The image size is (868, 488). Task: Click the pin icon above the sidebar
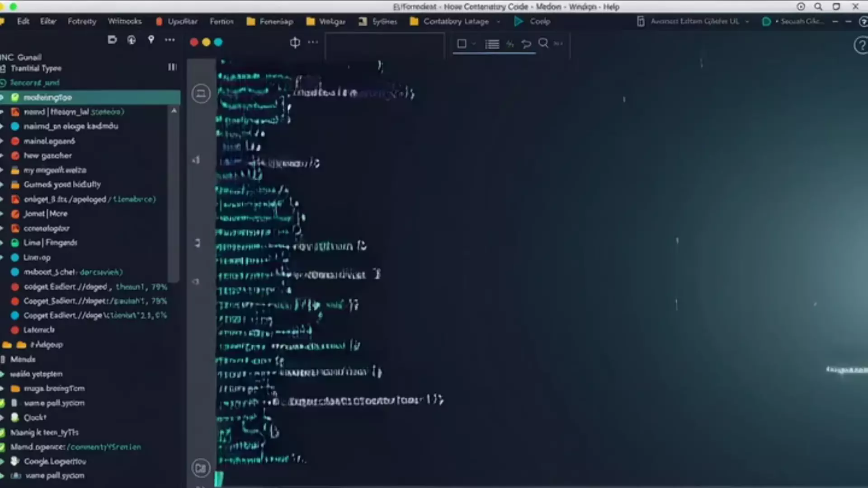pos(151,40)
